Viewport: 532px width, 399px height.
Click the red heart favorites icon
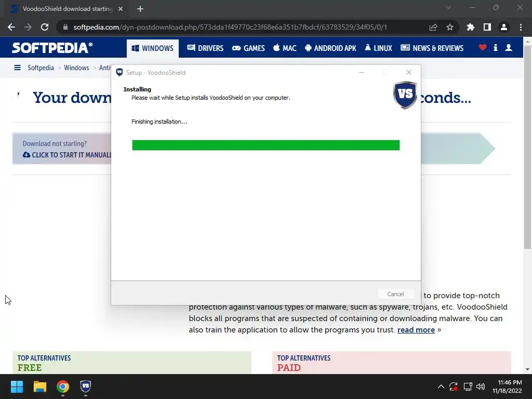483,47
